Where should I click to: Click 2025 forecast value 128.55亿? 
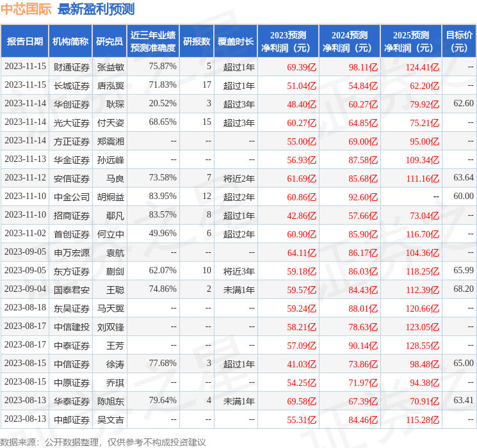[x=422, y=346]
